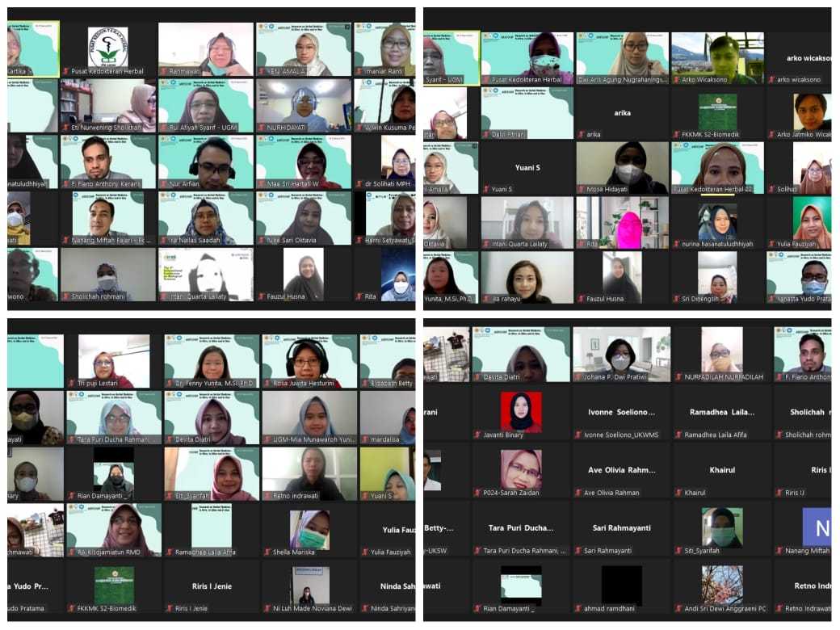Select the Eti Nurwening Sholikhah video tile
840x630 pixels.
click(x=107, y=103)
